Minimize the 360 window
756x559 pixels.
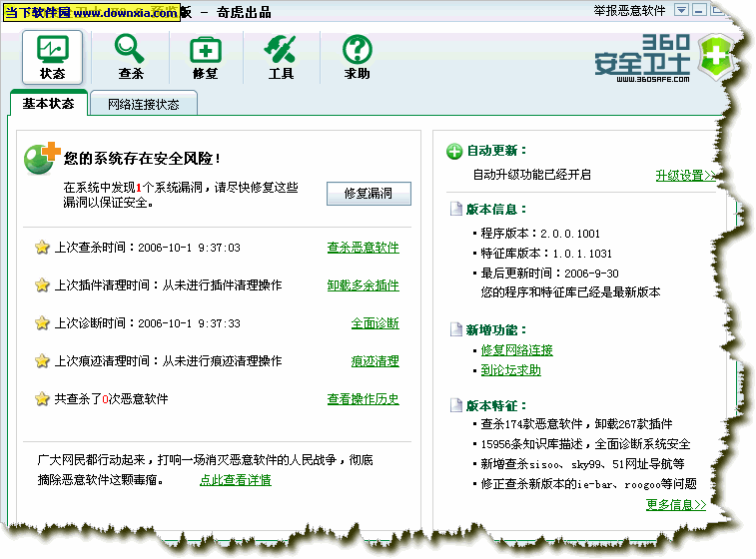pyautogui.click(x=699, y=10)
